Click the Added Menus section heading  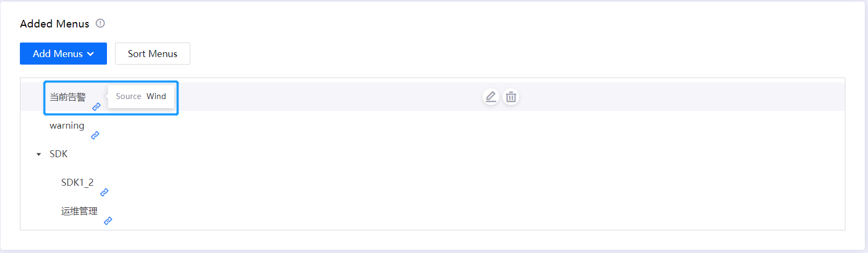coord(55,24)
